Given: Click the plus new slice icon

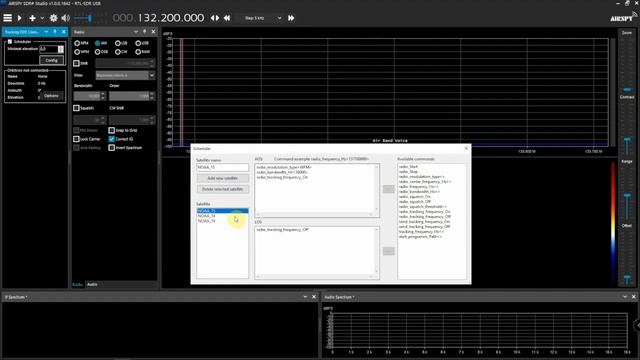Looking at the screenshot, I should (x=32, y=18).
